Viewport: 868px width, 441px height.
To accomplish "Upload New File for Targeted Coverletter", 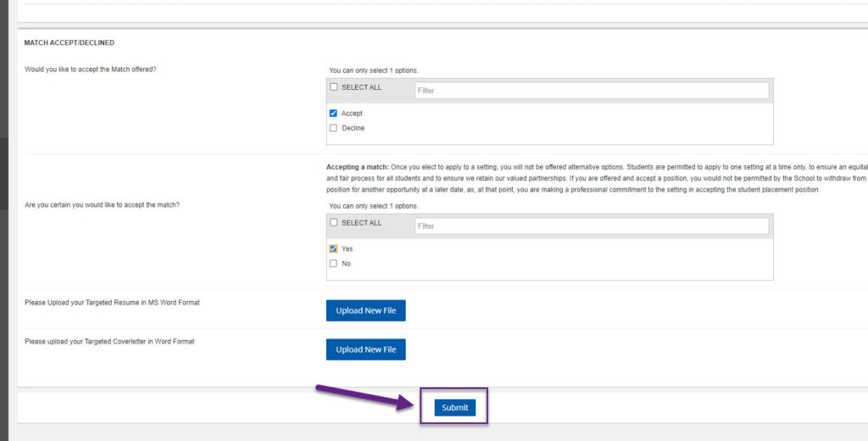I will 365,349.
